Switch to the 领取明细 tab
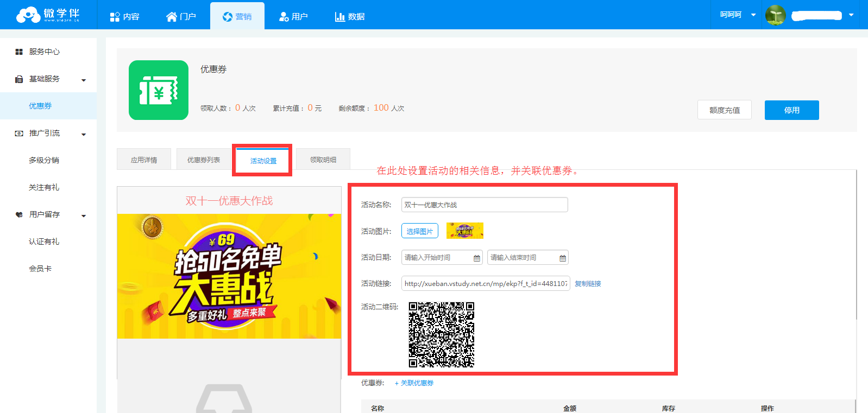The image size is (868, 413). click(x=323, y=160)
